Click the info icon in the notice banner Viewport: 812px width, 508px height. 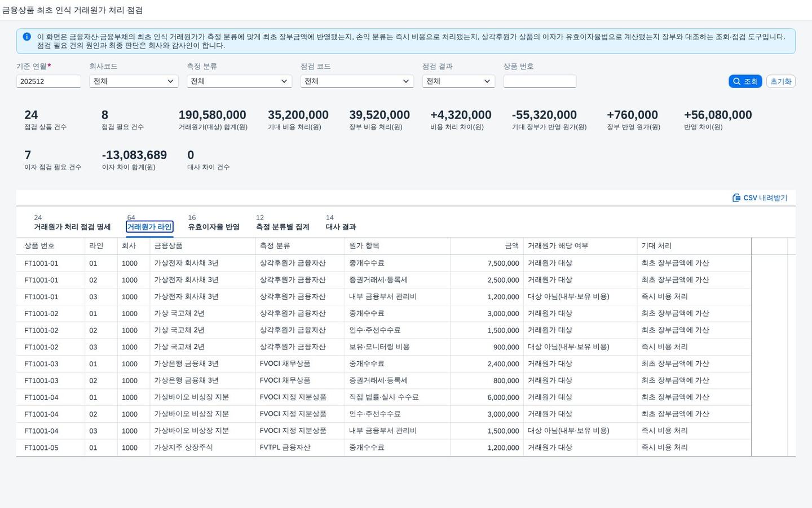(x=27, y=37)
